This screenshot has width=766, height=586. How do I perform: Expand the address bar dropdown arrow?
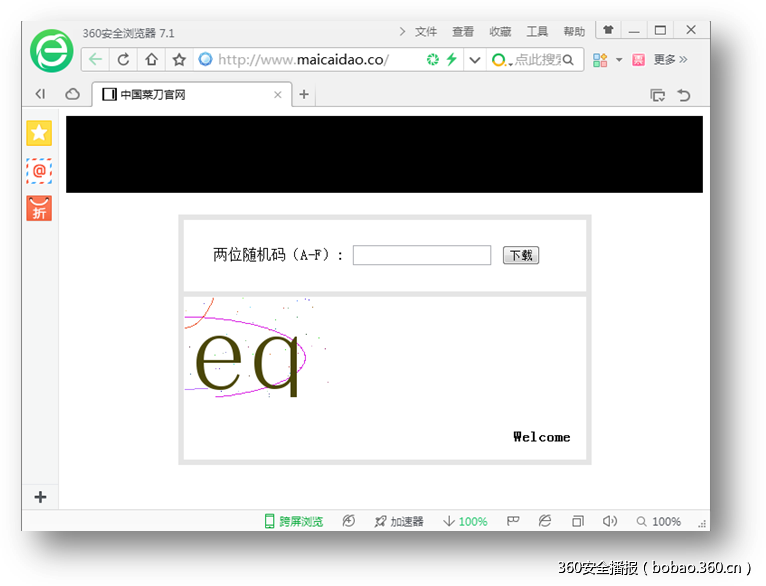pyautogui.click(x=475, y=60)
